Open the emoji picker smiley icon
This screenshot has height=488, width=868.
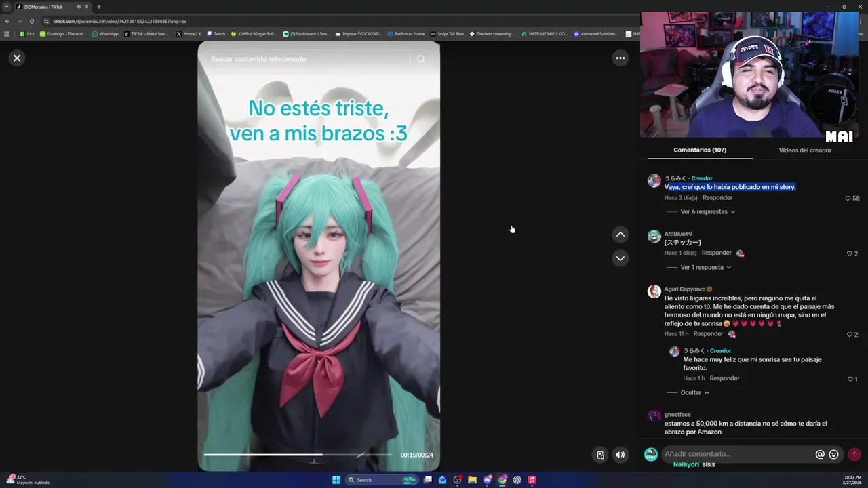tap(834, 455)
